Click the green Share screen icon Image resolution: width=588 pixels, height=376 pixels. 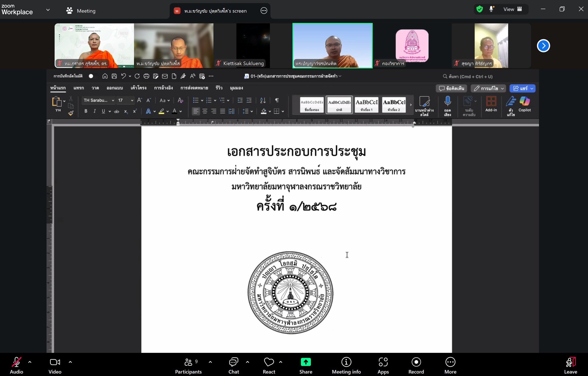pos(306,362)
